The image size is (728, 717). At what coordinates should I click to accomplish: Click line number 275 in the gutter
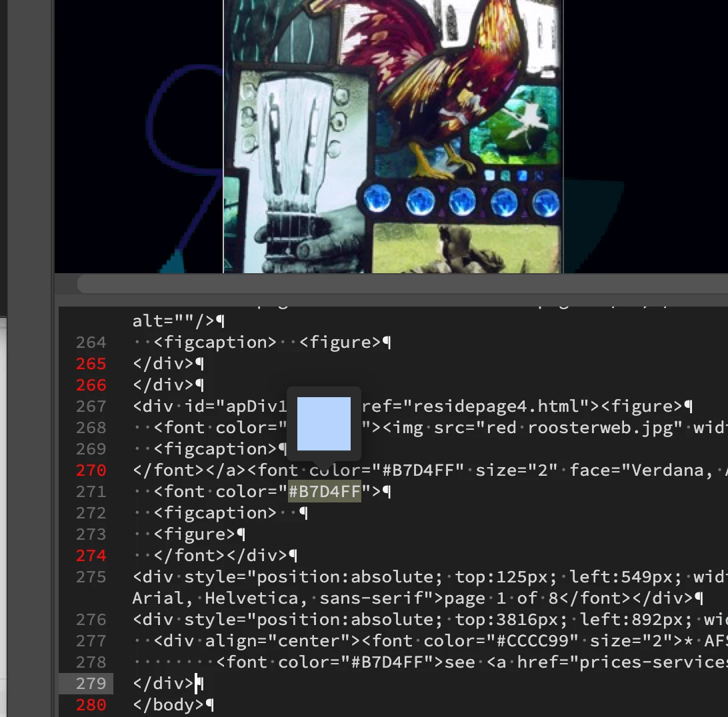[91, 577]
